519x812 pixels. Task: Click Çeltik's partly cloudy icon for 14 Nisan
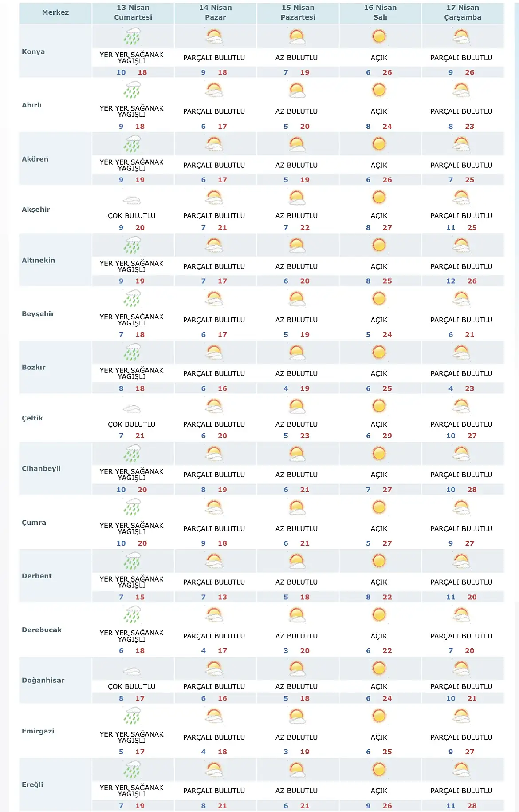pos(214,406)
